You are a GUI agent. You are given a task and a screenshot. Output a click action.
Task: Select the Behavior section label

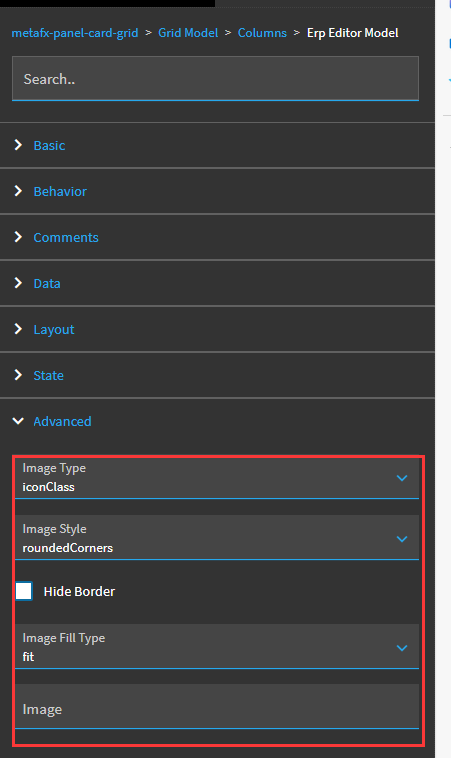coord(60,191)
